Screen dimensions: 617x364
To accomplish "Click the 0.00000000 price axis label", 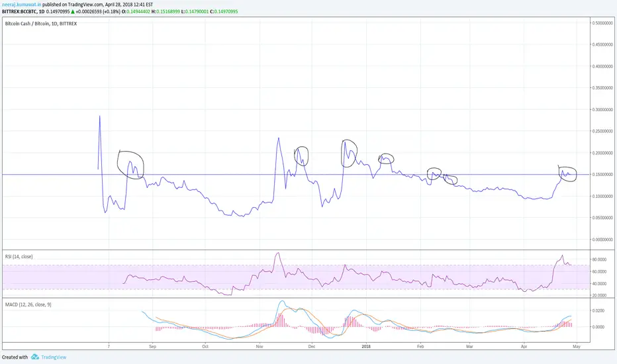I will coord(603,240).
